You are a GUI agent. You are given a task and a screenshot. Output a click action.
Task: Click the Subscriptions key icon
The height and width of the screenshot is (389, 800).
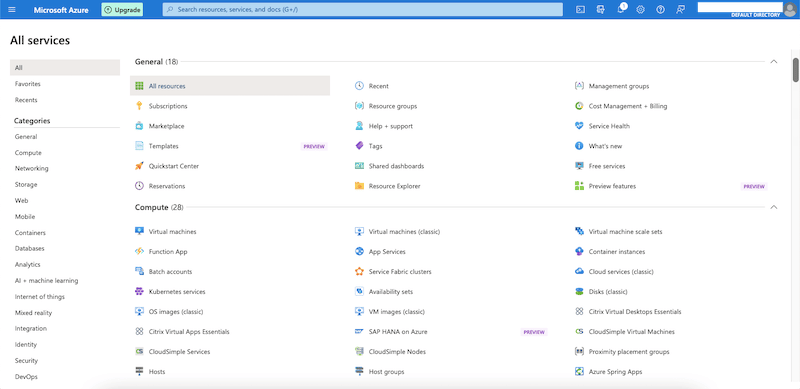pos(139,106)
